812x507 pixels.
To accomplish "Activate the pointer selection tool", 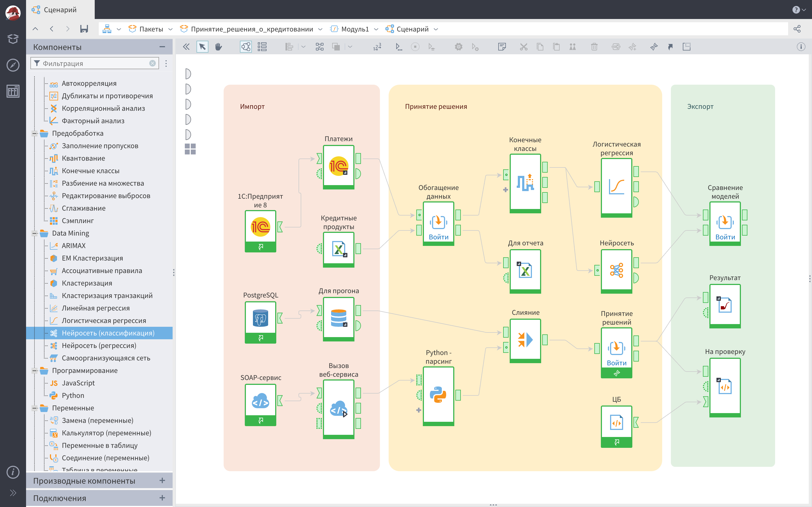I will 202,47.
